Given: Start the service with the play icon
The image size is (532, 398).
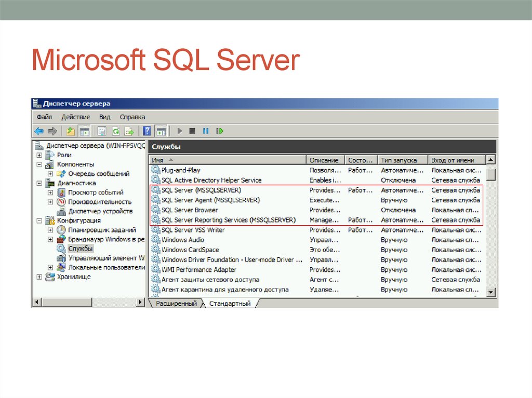Looking at the screenshot, I should [x=180, y=131].
